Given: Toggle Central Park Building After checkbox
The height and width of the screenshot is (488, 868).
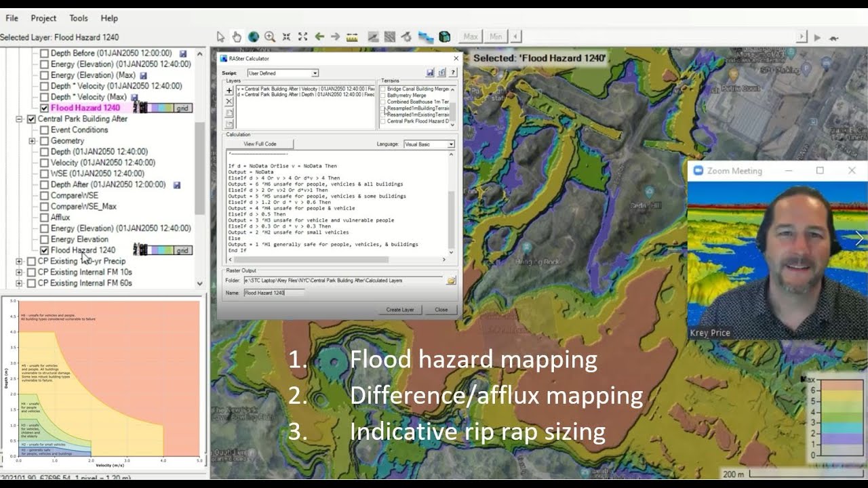Looking at the screenshot, I should click(x=31, y=119).
